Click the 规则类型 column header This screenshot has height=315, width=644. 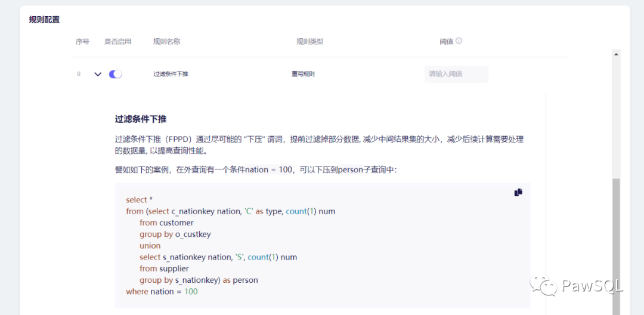(x=310, y=41)
